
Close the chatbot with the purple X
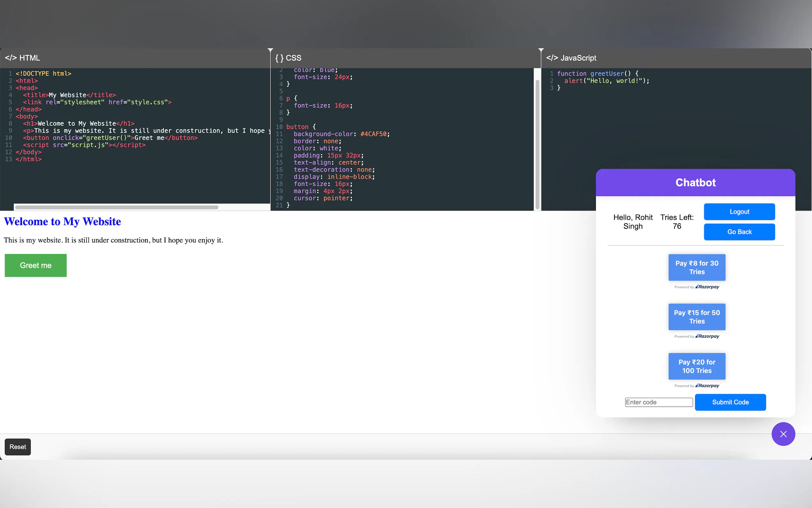pyautogui.click(x=783, y=434)
